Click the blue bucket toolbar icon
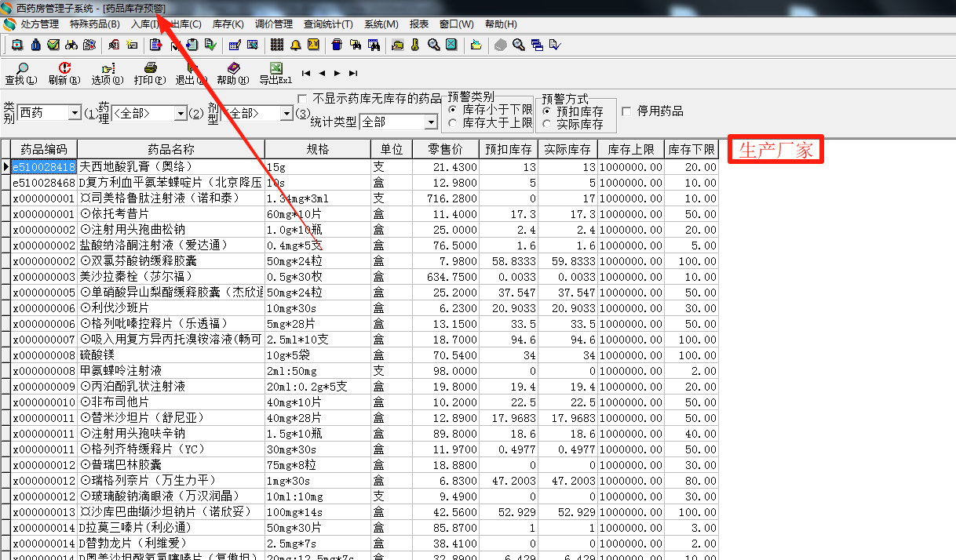956x560 pixels. click(337, 45)
